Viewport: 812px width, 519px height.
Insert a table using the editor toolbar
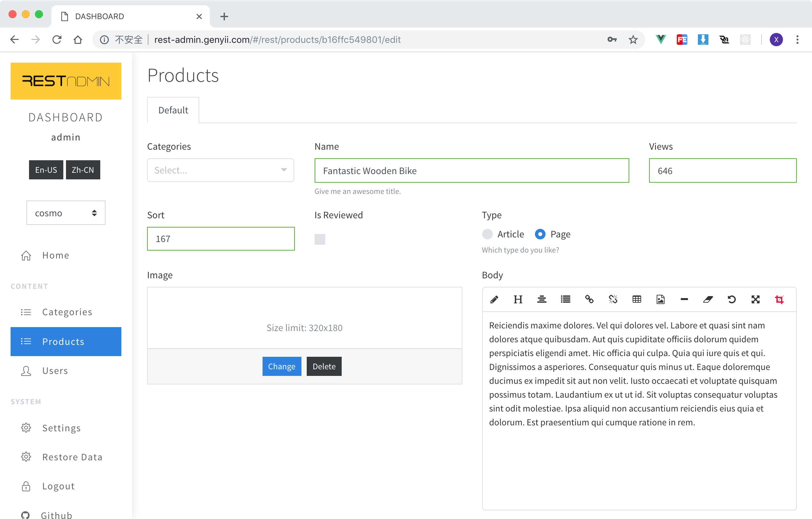coord(637,299)
